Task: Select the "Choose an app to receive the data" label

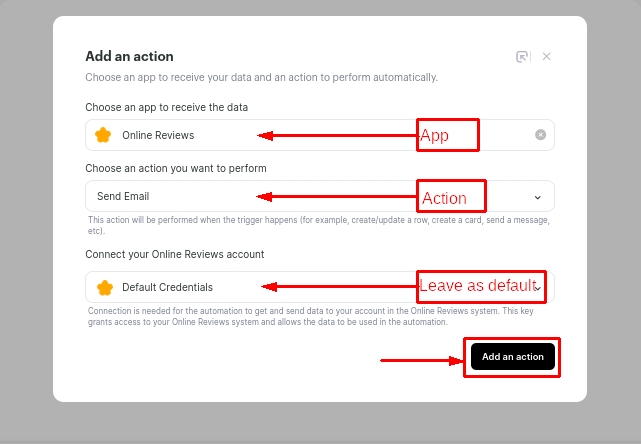Action: (x=166, y=107)
